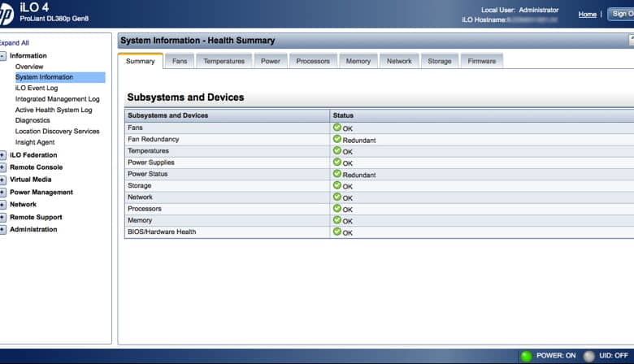The height and width of the screenshot is (364, 634).
Task: Click the Power Status row label
Action: [x=148, y=174]
